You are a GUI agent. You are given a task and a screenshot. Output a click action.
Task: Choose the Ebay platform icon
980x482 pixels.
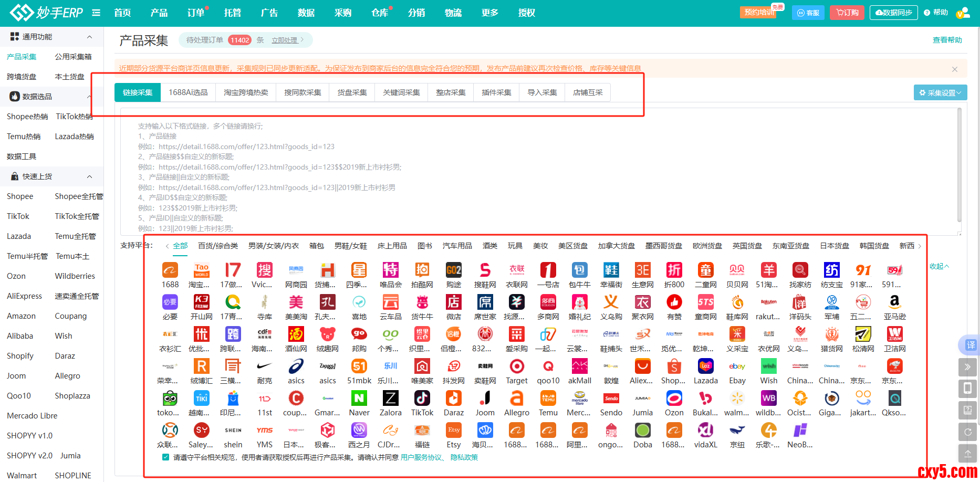tap(737, 366)
